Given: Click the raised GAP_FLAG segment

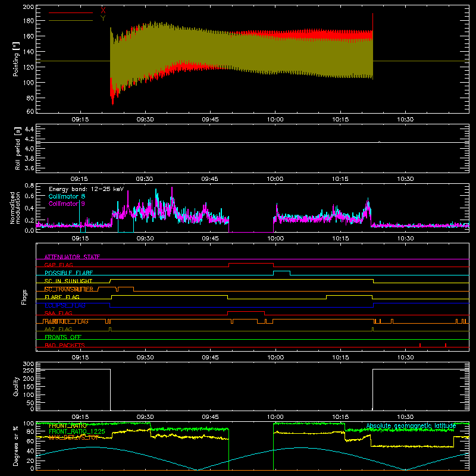Looking at the screenshot, I should (x=251, y=264).
